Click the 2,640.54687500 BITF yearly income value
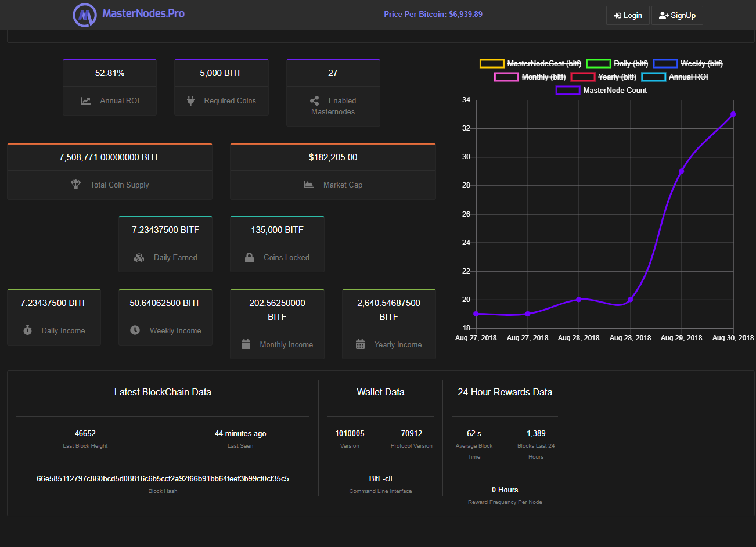This screenshot has height=547, width=756. click(388, 310)
